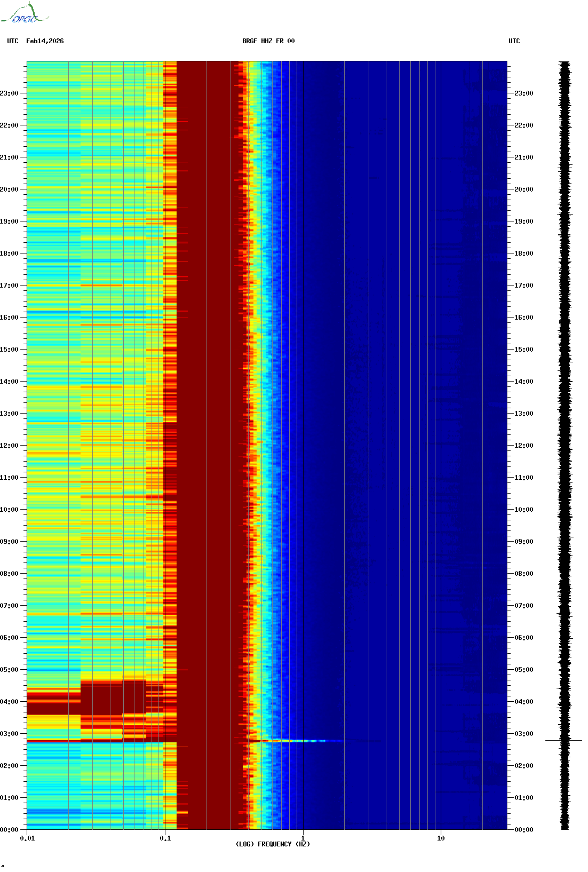This screenshot has width=588, height=872.
Task: Click the 0.1 frequency axis label
Action: pyautogui.click(x=165, y=838)
